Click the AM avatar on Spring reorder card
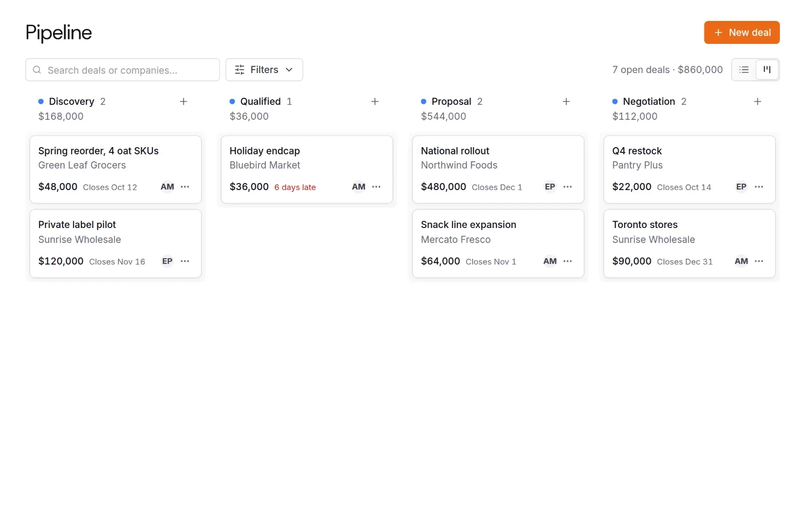812x532 pixels. pyautogui.click(x=167, y=187)
